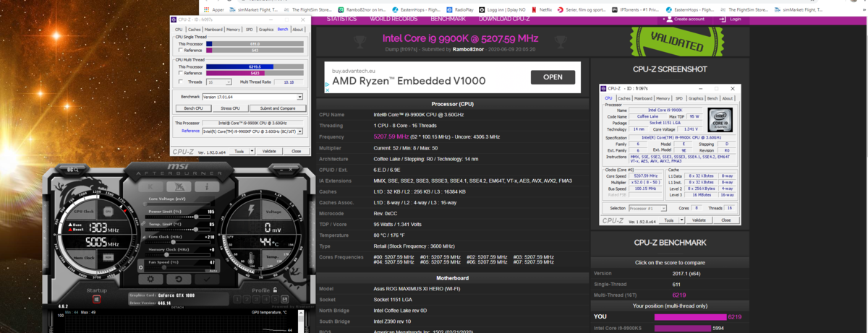Click the Bench CPU button
The height and width of the screenshot is (333, 868).
[x=192, y=108]
